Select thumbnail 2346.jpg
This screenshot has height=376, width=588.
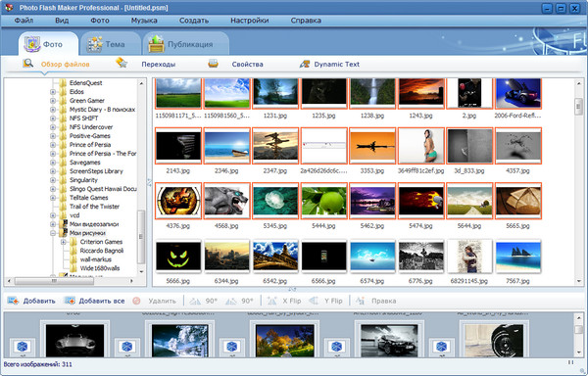(226, 146)
